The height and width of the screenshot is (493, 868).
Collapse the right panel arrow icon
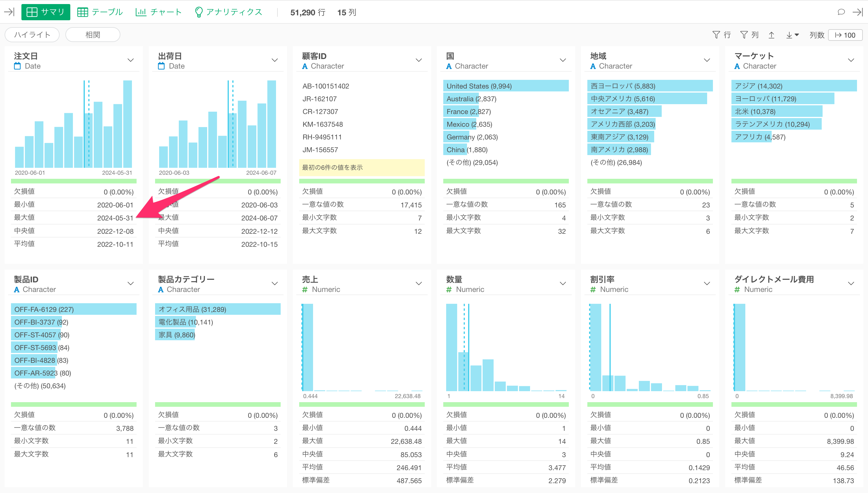click(858, 12)
